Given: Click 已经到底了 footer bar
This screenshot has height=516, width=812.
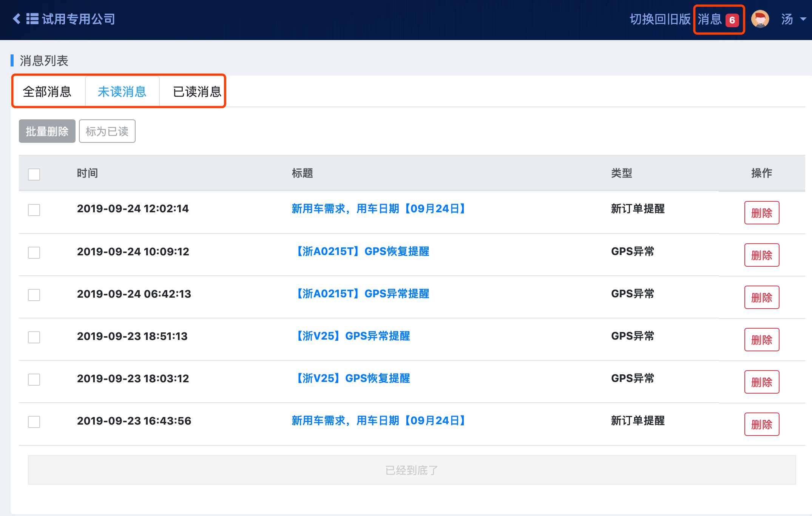Looking at the screenshot, I should pyautogui.click(x=412, y=470).
